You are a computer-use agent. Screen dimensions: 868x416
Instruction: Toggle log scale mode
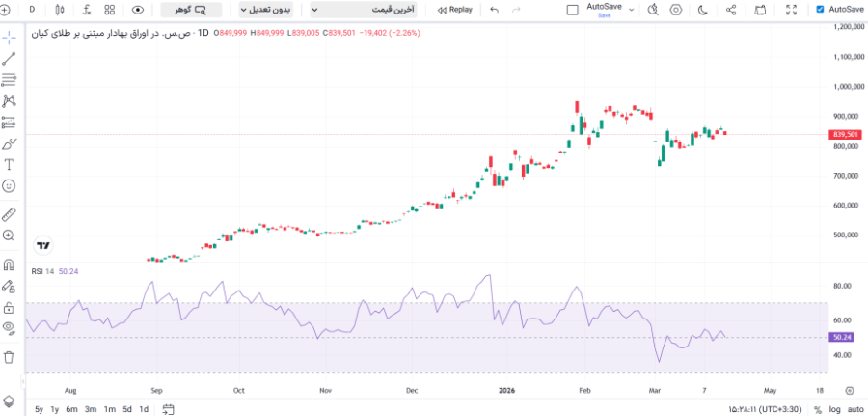(835, 409)
